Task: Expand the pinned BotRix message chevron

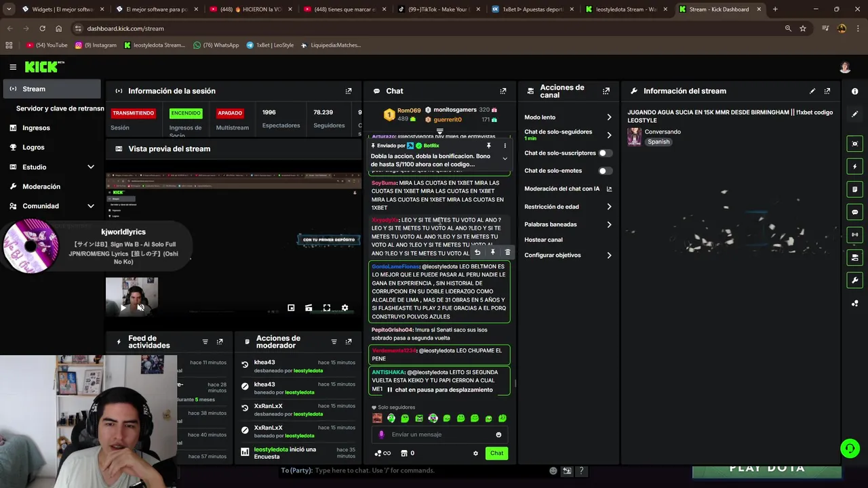Action: 505,159
